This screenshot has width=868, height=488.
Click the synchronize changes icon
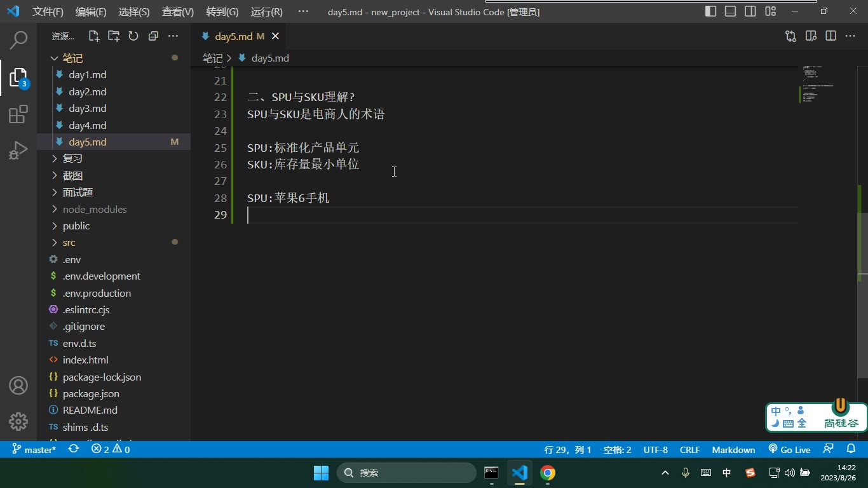coord(74,449)
